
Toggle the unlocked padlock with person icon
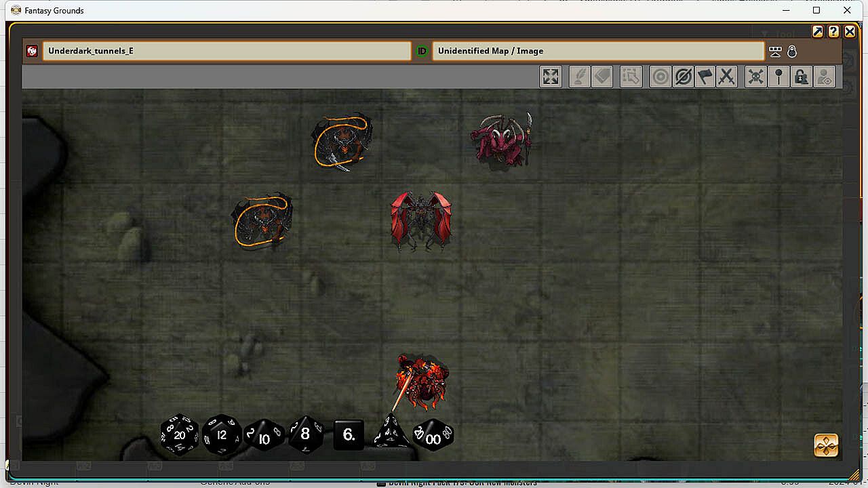click(802, 77)
